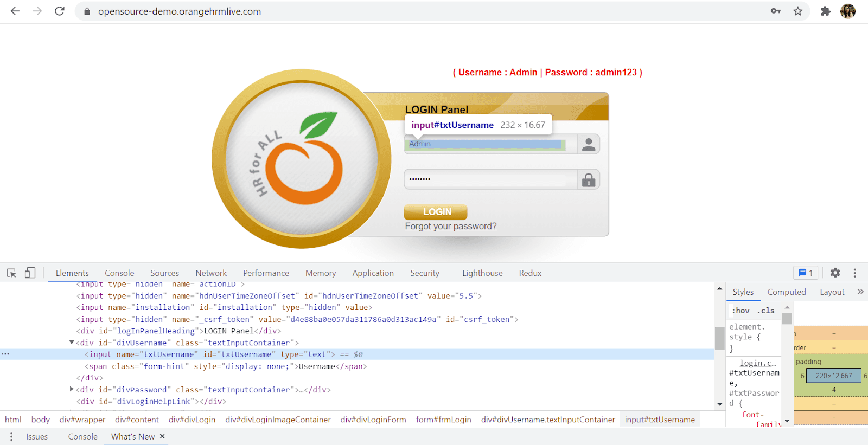Open the Extensions puzzle icon

pos(826,11)
